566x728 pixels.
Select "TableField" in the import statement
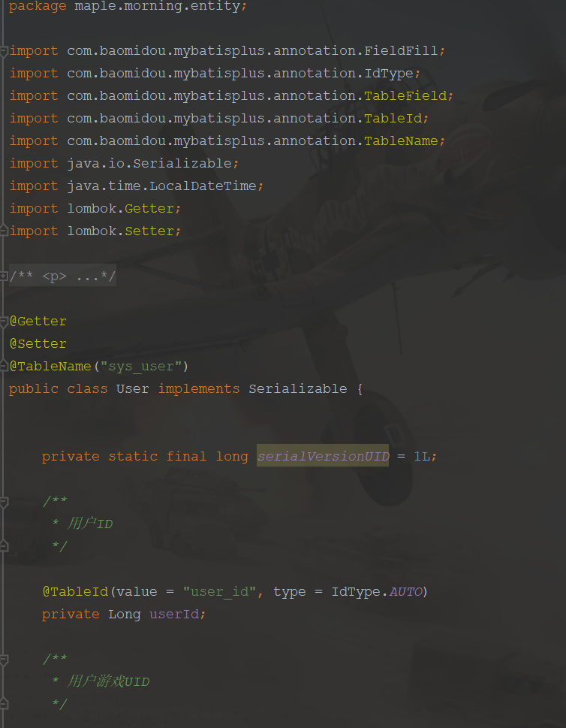(405, 95)
